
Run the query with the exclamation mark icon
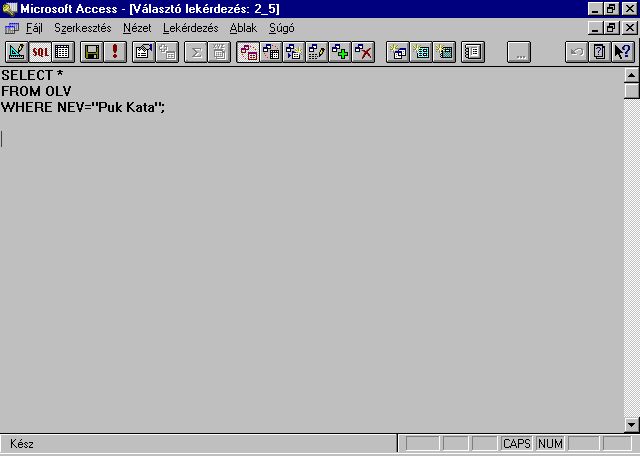(x=115, y=52)
